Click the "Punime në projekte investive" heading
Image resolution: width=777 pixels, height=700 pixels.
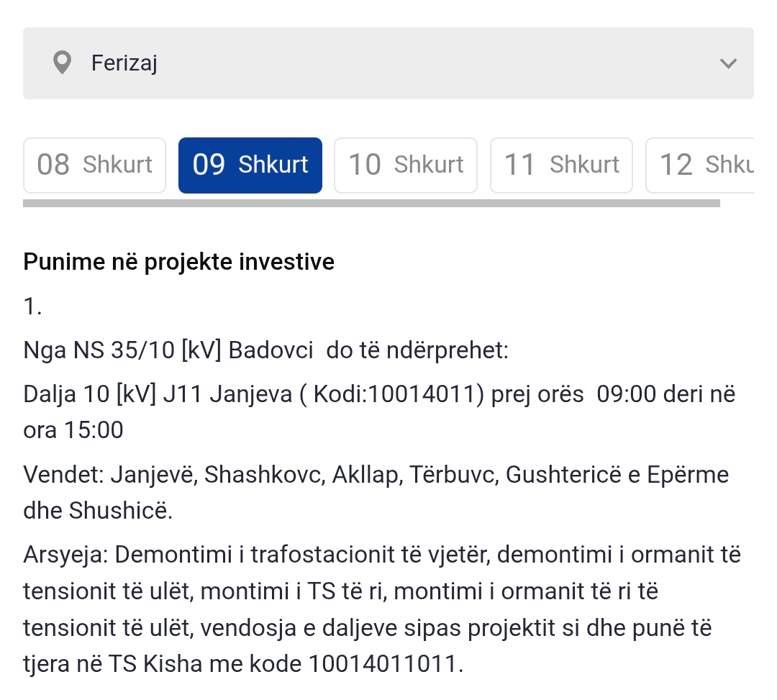179,262
